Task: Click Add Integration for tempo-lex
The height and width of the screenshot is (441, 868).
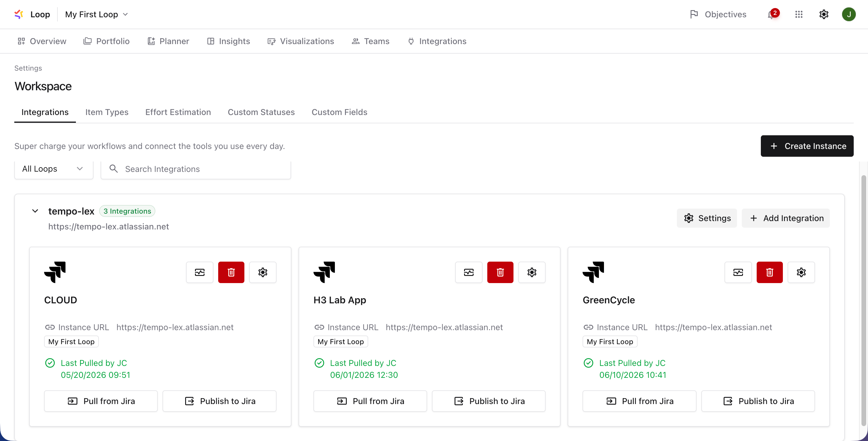Action: click(x=786, y=218)
